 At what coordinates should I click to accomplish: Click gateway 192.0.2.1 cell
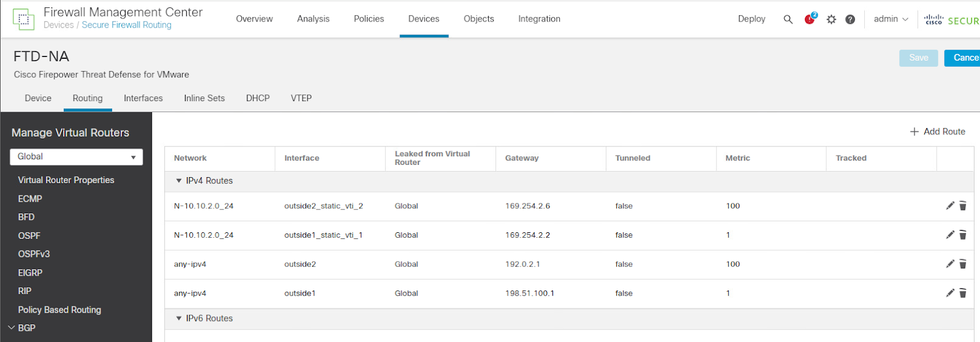(x=522, y=264)
